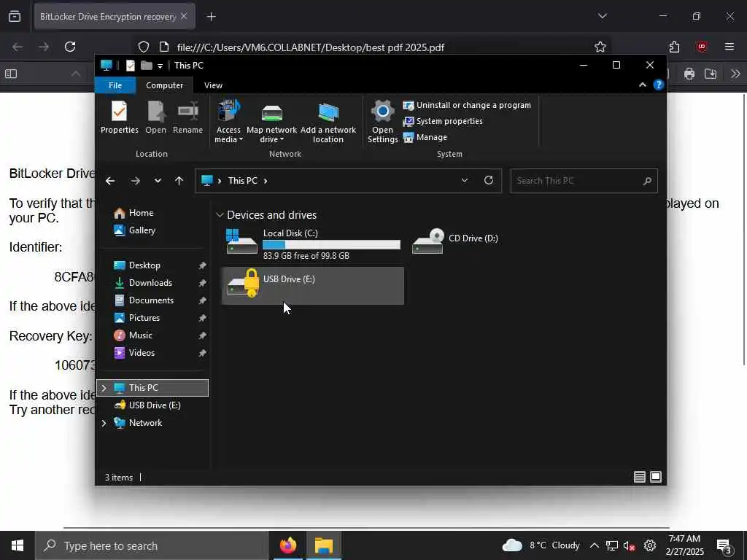Screen dimensions: 747x560
Task: Click System properties in the ribbon
Action: tap(443, 122)
